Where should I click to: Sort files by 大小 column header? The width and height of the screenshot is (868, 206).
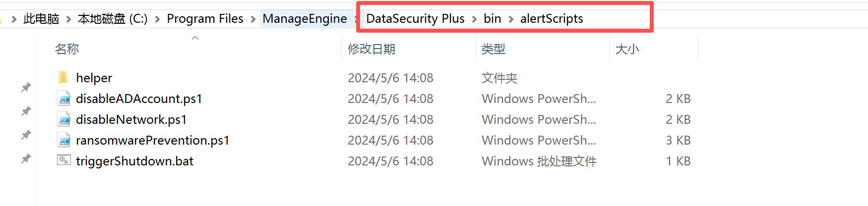[x=627, y=49]
